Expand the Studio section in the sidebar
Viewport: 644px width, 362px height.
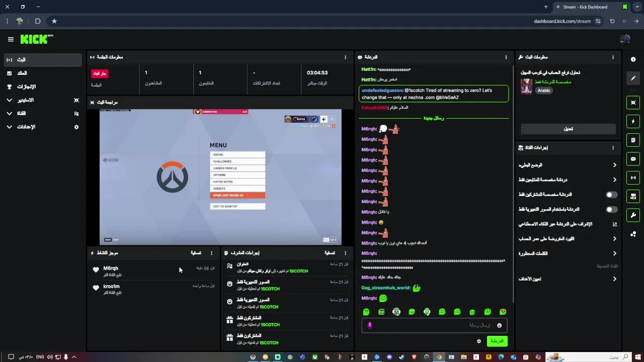pyautogui.click(x=10, y=100)
